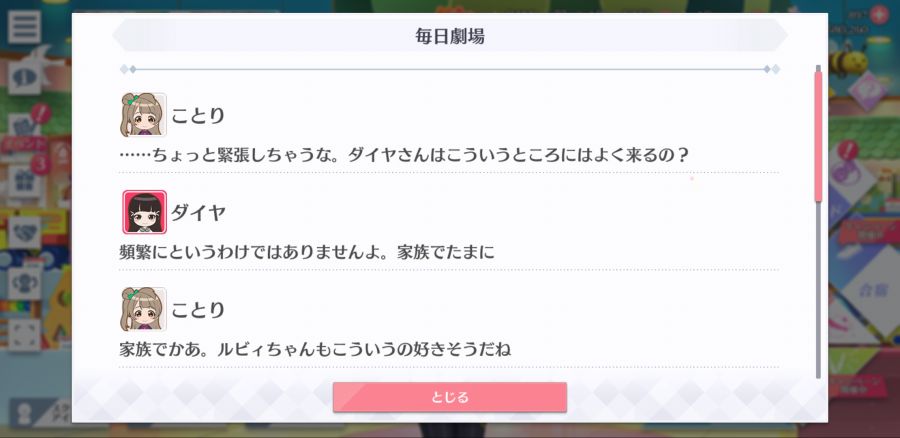Select ダイヤ character avatar thumbnail

point(145,212)
